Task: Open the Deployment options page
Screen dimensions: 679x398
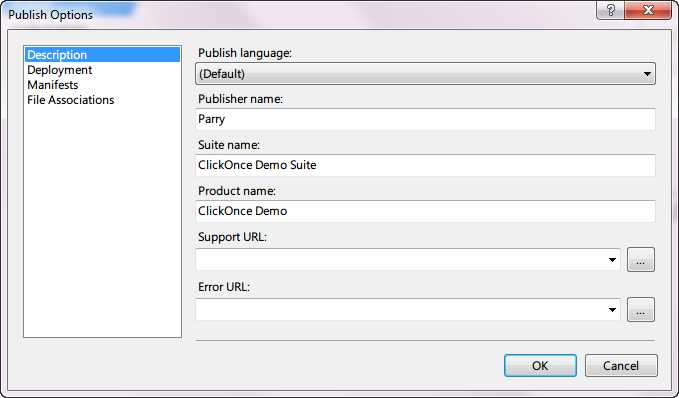Action: [x=59, y=70]
